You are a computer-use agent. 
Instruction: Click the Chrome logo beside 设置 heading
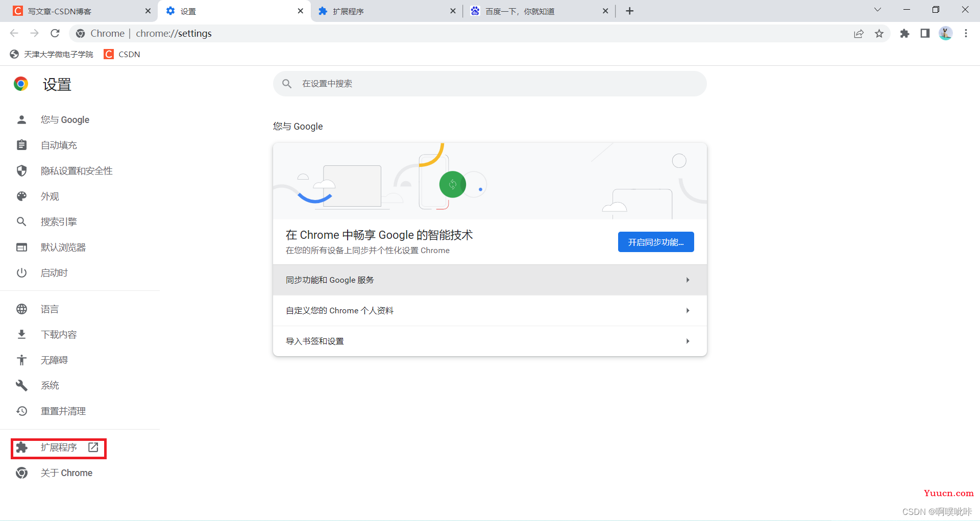[21, 84]
